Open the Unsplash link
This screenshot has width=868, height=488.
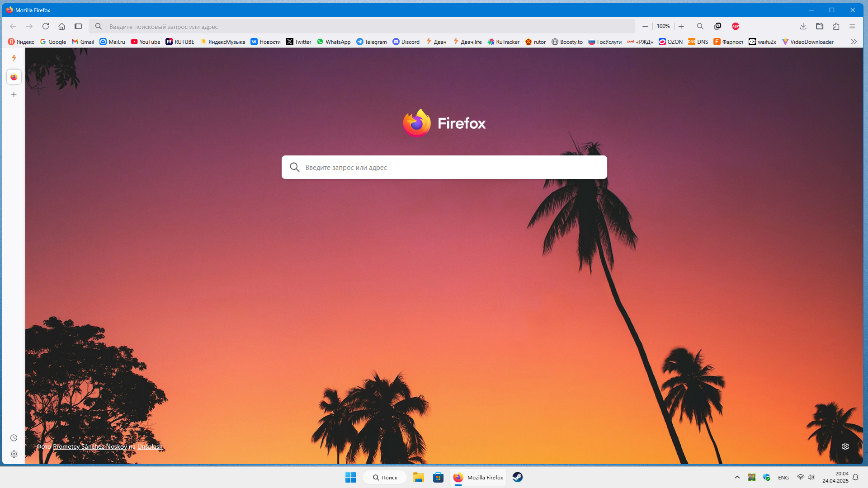click(150, 446)
